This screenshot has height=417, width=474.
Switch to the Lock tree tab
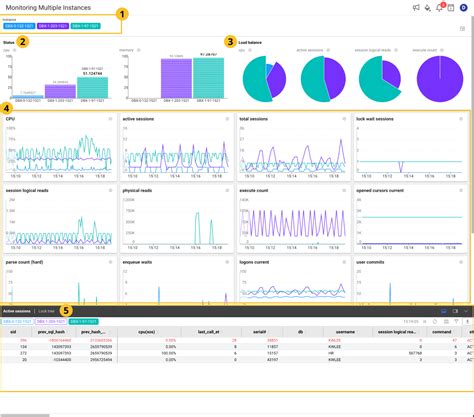click(46, 311)
